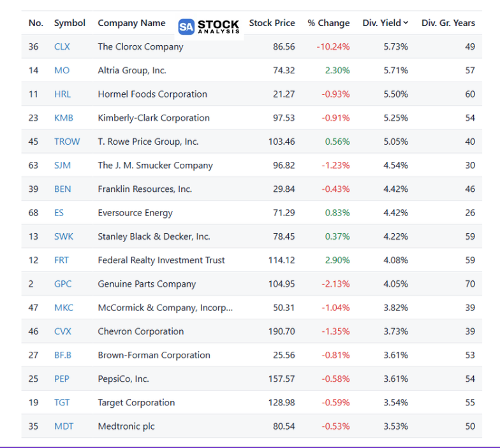
Task: Open the MDT ticker link
Action: [x=64, y=426]
